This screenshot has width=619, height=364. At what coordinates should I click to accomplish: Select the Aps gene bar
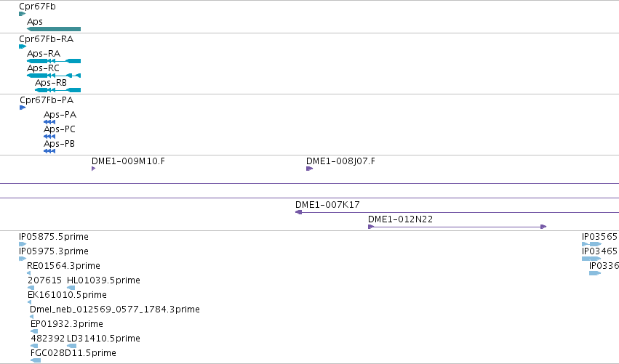coord(54,29)
